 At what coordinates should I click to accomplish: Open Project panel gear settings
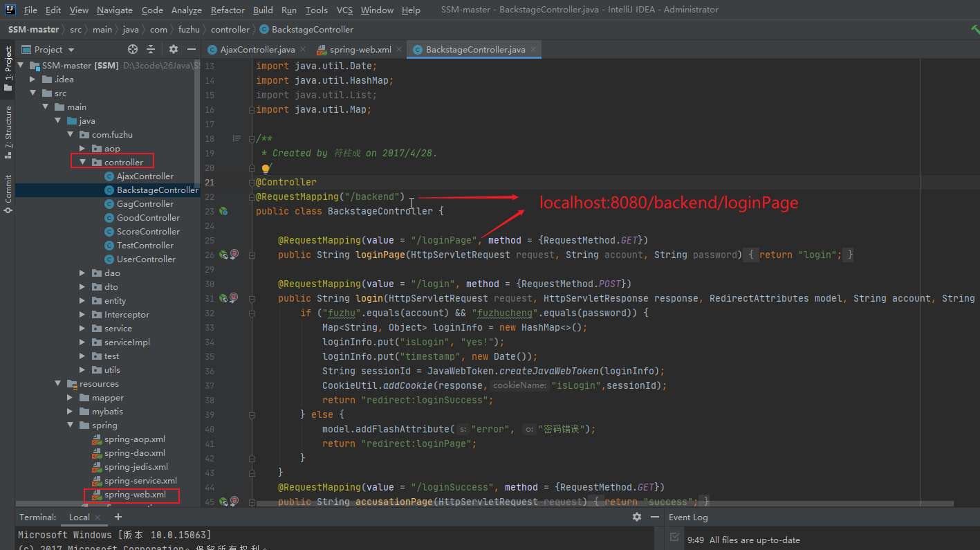click(x=174, y=49)
